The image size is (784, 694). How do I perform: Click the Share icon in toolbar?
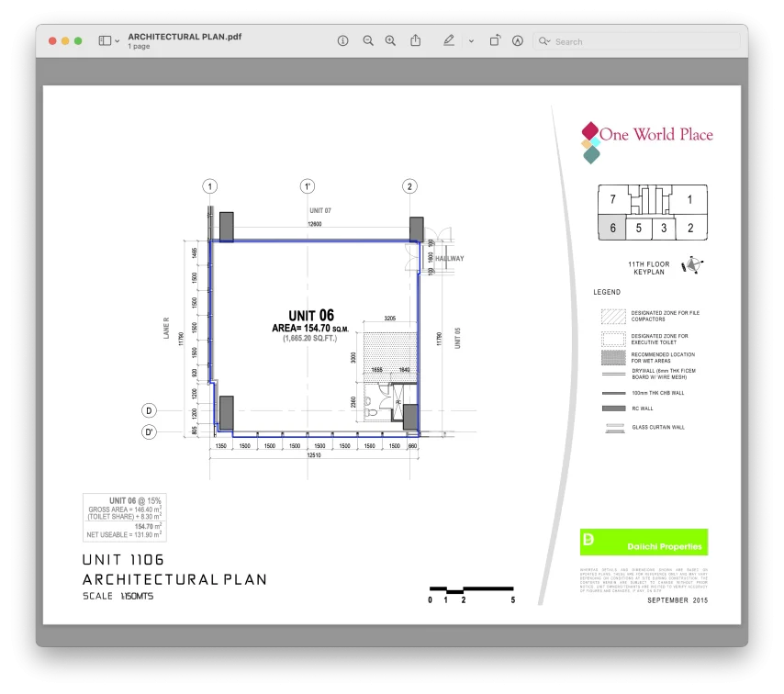coord(416,41)
